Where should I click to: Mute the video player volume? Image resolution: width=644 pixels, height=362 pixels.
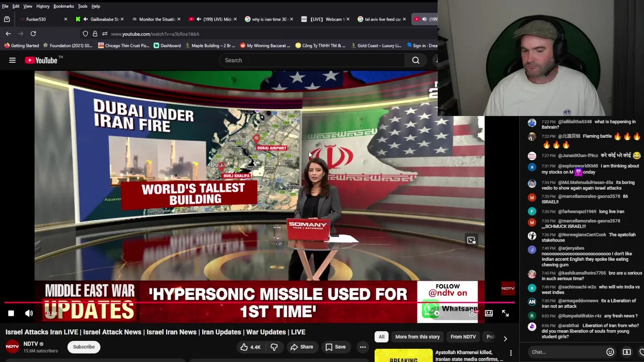[x=29, y=313]
